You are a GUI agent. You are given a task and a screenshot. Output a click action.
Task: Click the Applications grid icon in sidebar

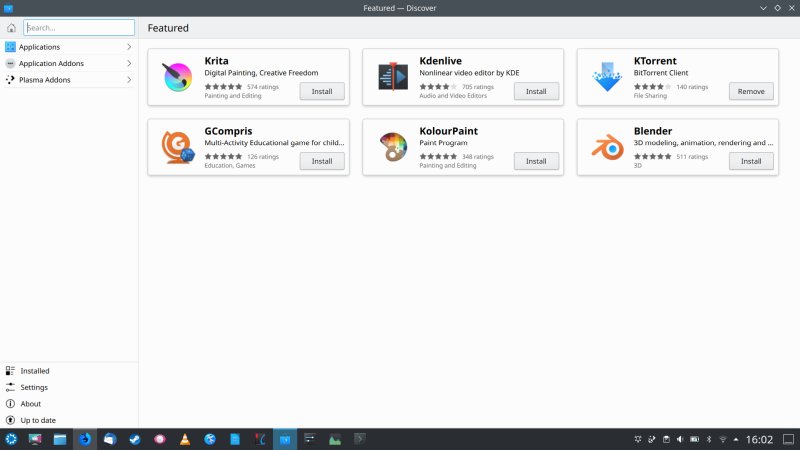(10, 47)
